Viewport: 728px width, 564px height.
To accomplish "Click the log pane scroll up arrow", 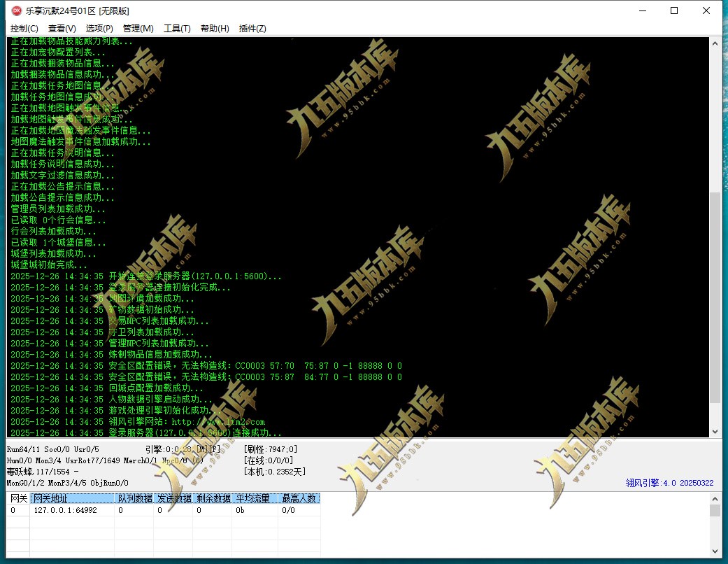I will point(715,43).
